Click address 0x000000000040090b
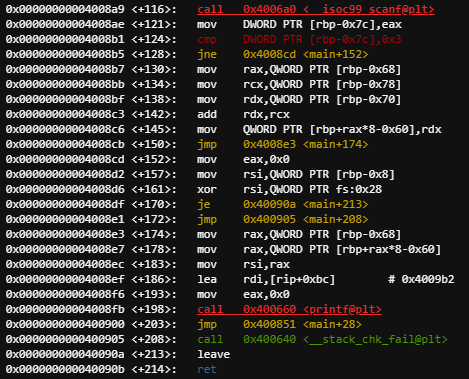Screen dimensions: 469x379 click(x=65, y=369)
